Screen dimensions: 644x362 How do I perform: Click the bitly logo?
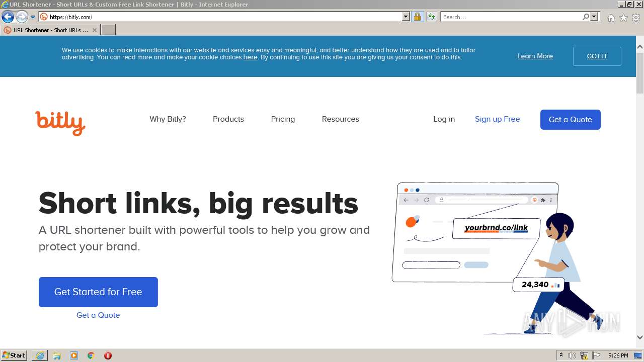60,123
